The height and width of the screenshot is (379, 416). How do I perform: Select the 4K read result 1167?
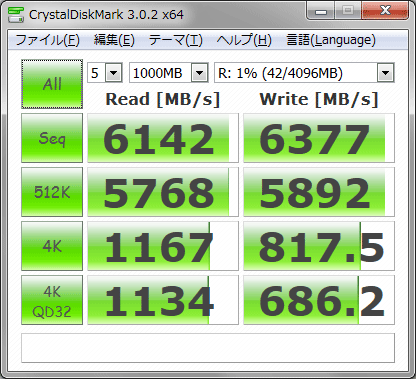(x=163, y=246)
